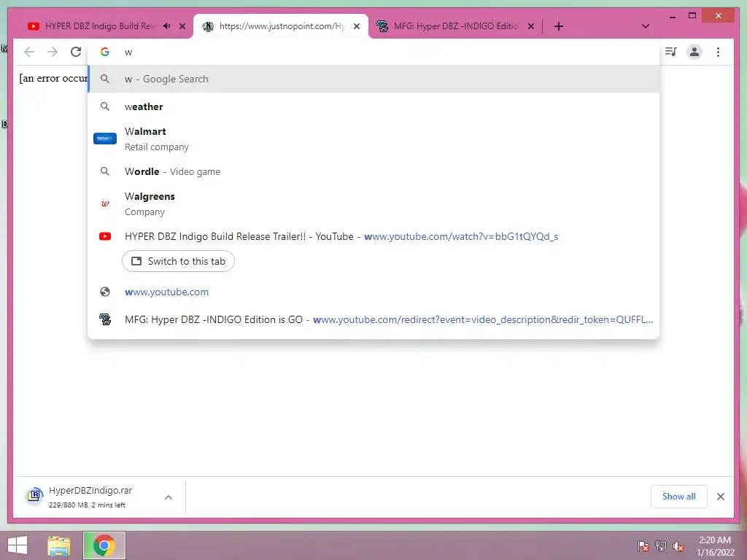Select the Walmart Retail company suggestion
Viewport: 747px width, 560px height.
pos(373,139)
